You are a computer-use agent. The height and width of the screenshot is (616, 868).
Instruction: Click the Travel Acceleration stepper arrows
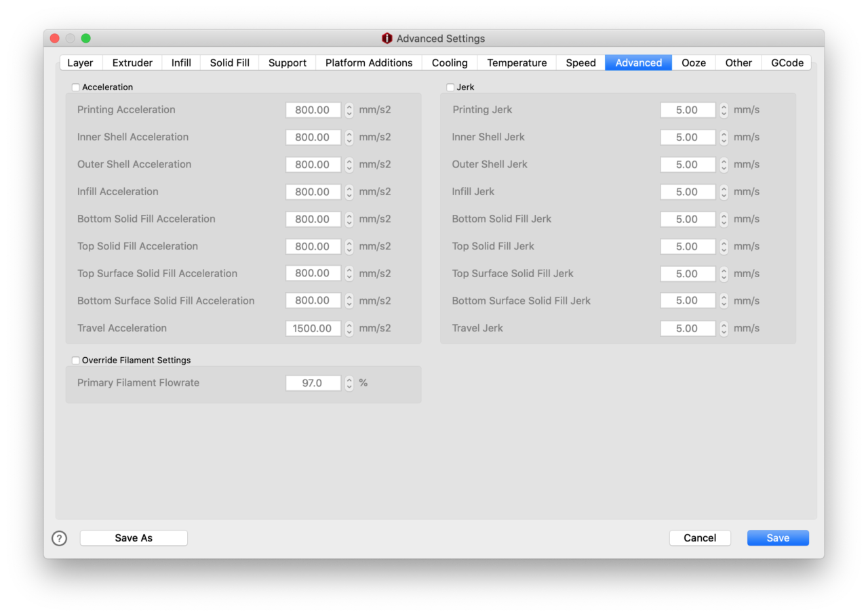(x=349, y=329)
